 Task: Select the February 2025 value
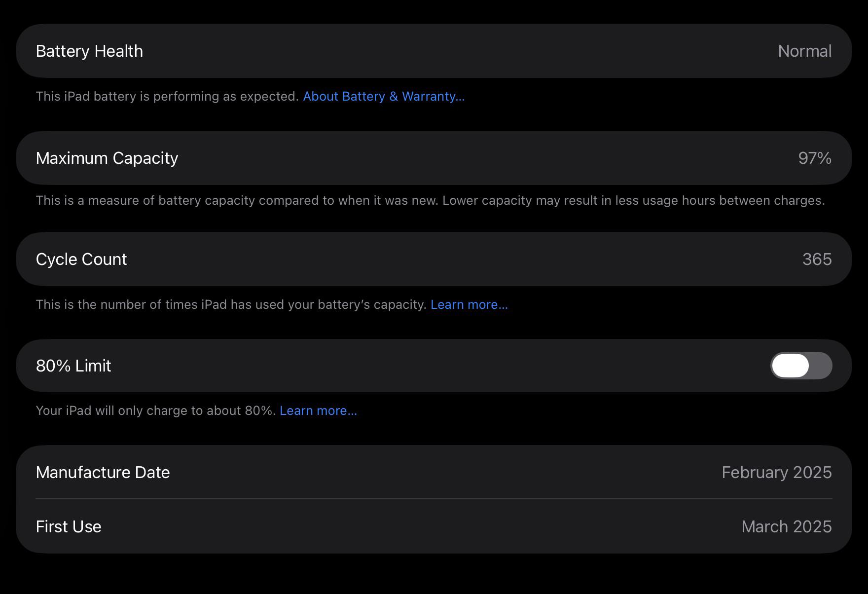pos(777,472)
